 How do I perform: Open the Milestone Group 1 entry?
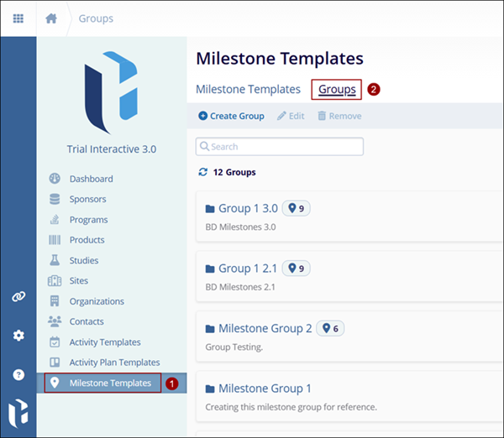[x=264, y=388]
